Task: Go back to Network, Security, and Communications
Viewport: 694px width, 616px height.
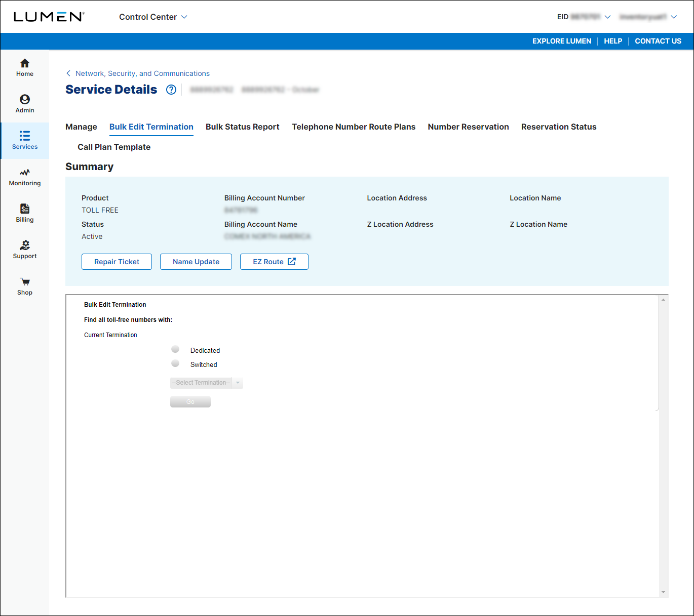Action: click(142, 73)
